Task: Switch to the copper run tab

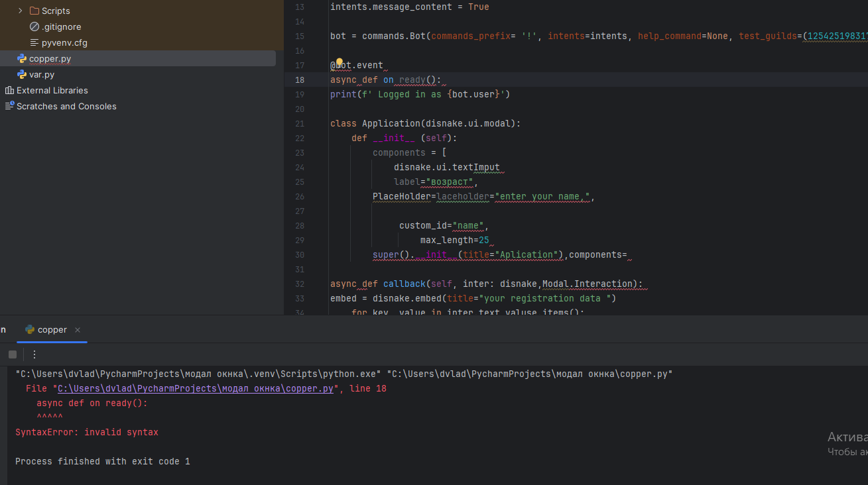Action: click(52, 330)
